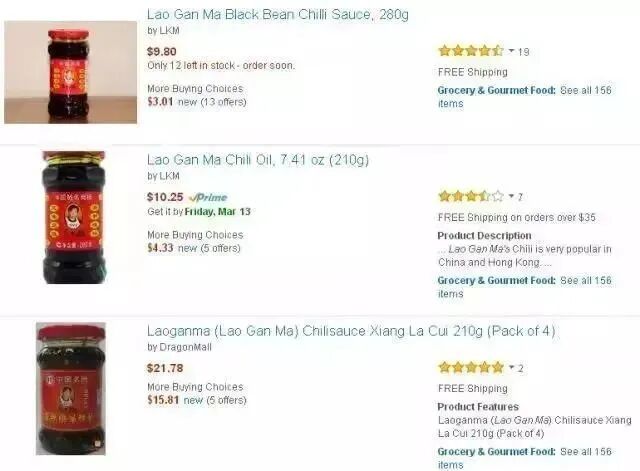Open the Black Bean Chilli Sauce product thumbnail
The height and width of the screenshot is (471, 640).
coord(71,72)
